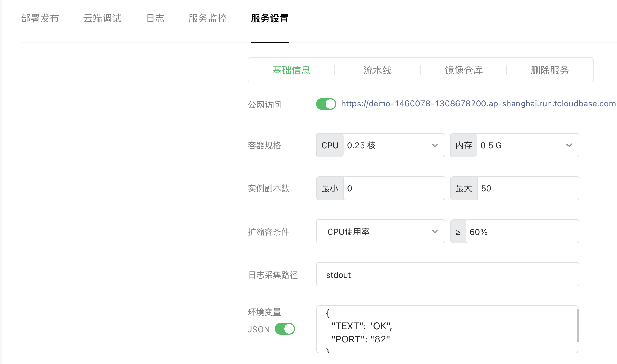
Task: Click the 最小 replica count input field
Action: [393, 188]
